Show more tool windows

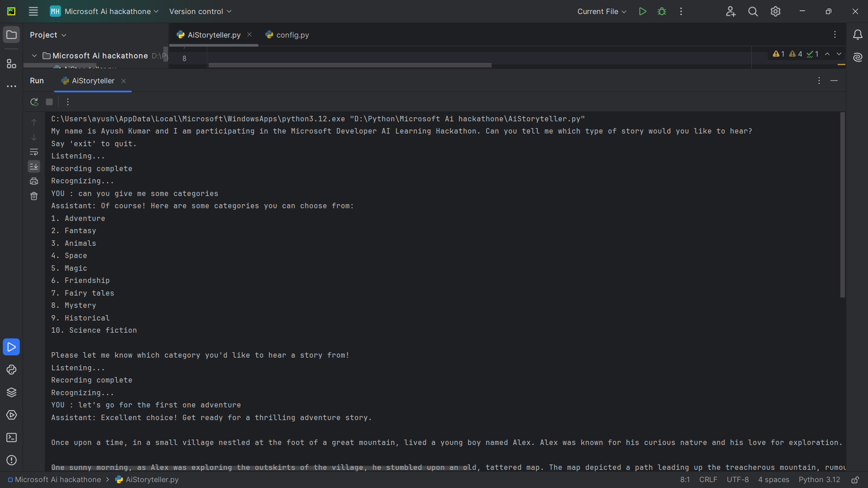[x=12, y=86]
